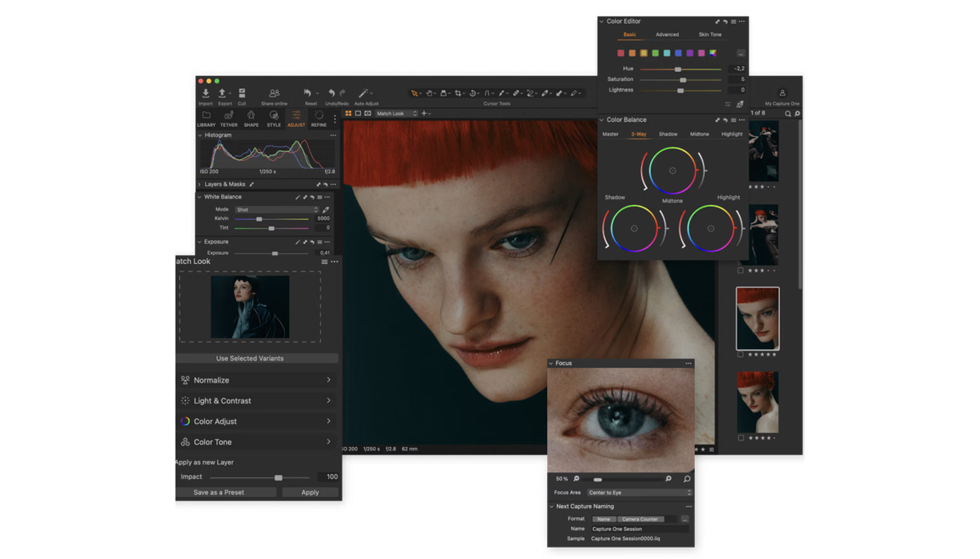
Task: Collapse the Exposure panel
Action: pos(200,242)
